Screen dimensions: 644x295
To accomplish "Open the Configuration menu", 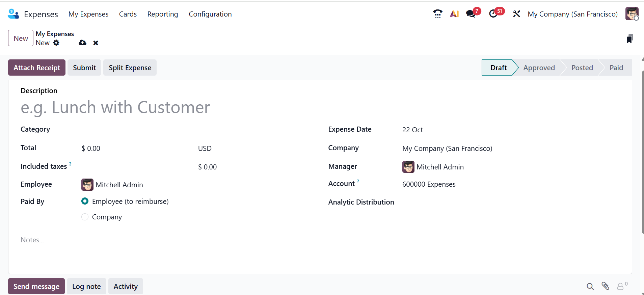I will click(x=210, y=14).
